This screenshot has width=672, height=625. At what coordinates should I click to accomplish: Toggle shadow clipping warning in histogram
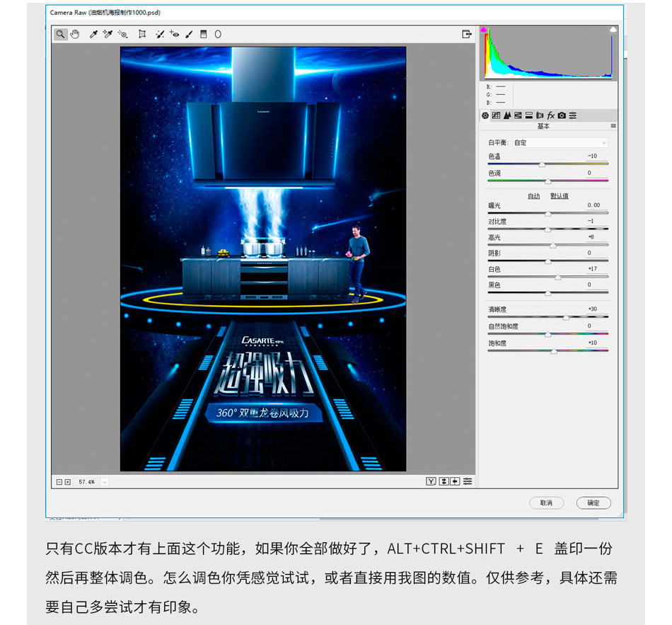tap(484, 30)
